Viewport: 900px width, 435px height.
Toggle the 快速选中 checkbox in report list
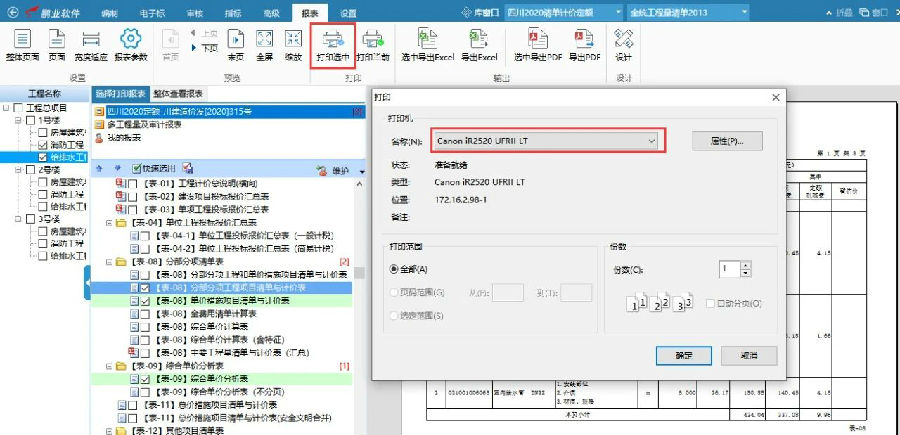pyautogui.click(x=134, y=169)
